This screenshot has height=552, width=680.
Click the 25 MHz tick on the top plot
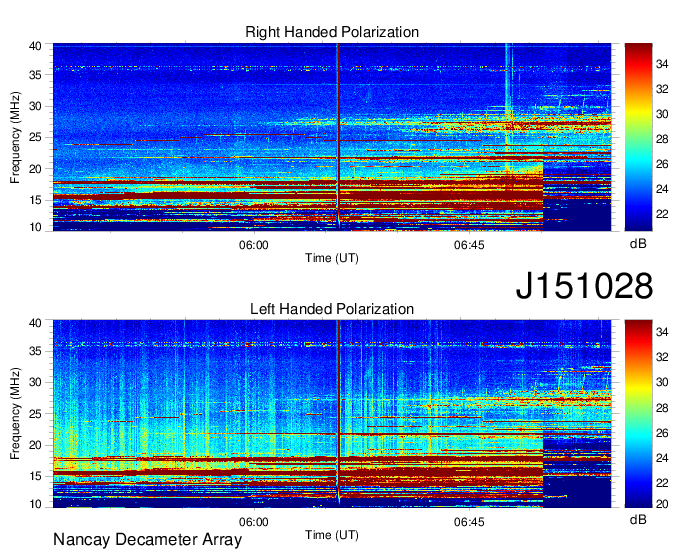click(x=35, y=137)
